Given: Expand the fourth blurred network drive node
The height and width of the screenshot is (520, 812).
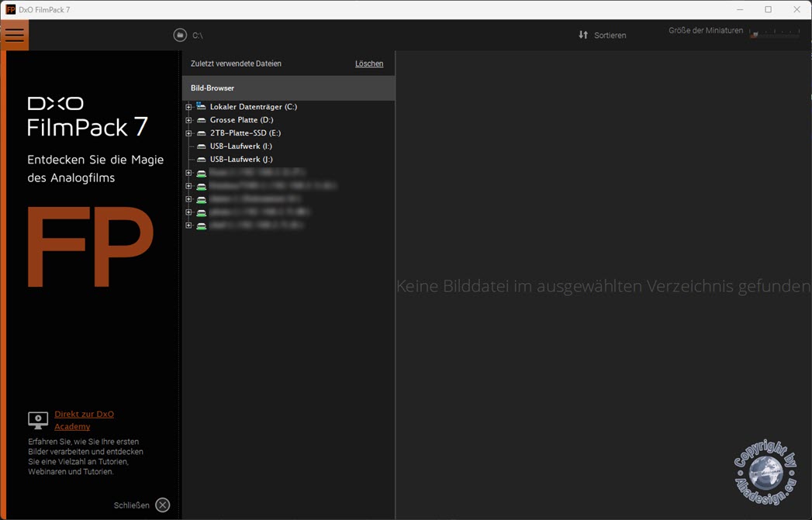Looking at the screenshot, I should 188,212.
